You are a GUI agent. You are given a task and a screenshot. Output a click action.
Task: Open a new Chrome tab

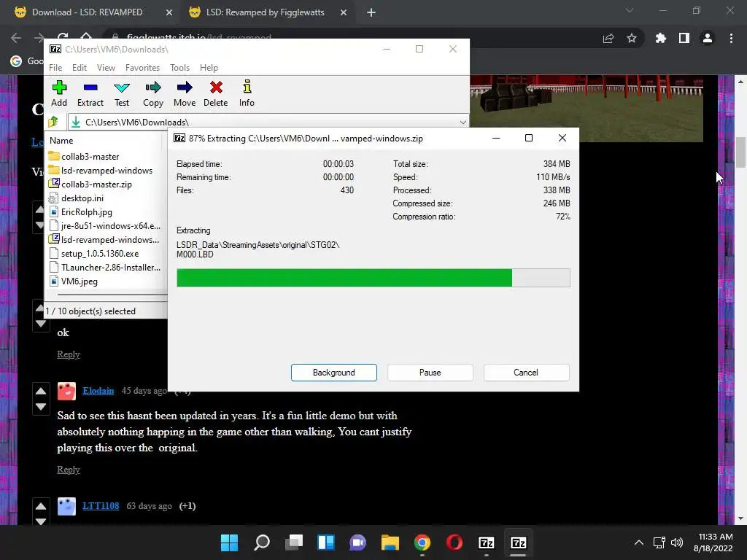pyautogui.click(x=371, y=12)
